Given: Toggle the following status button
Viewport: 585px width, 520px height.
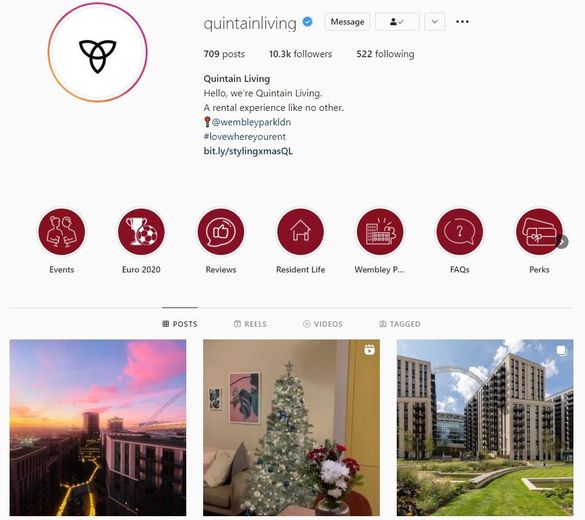Looking at the screenshot, I should pos(397,22).
